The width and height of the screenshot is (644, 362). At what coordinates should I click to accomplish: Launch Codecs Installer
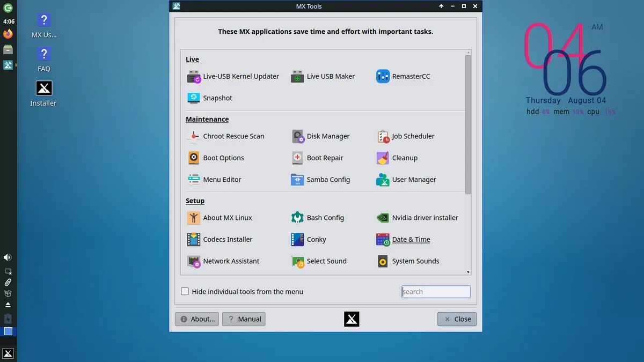point(219,240)
